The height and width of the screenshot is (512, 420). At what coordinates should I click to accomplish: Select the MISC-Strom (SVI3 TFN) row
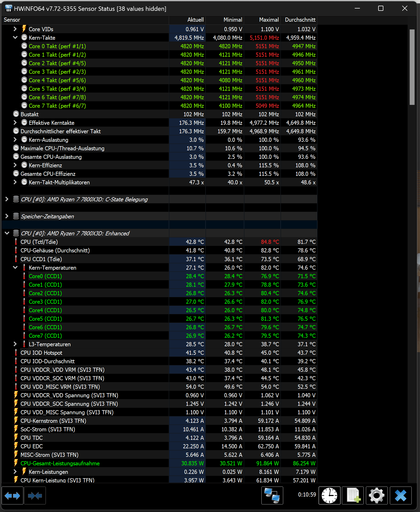(159, 455)
